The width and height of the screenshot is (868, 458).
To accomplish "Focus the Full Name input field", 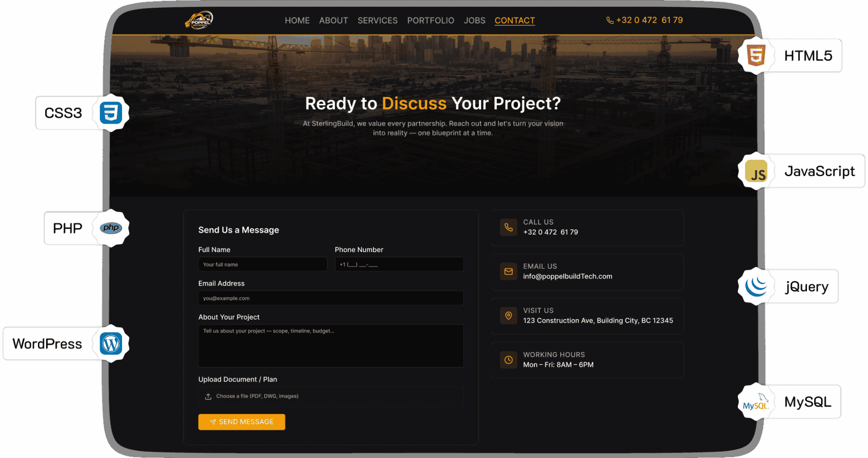I will [x=262, y=264].
